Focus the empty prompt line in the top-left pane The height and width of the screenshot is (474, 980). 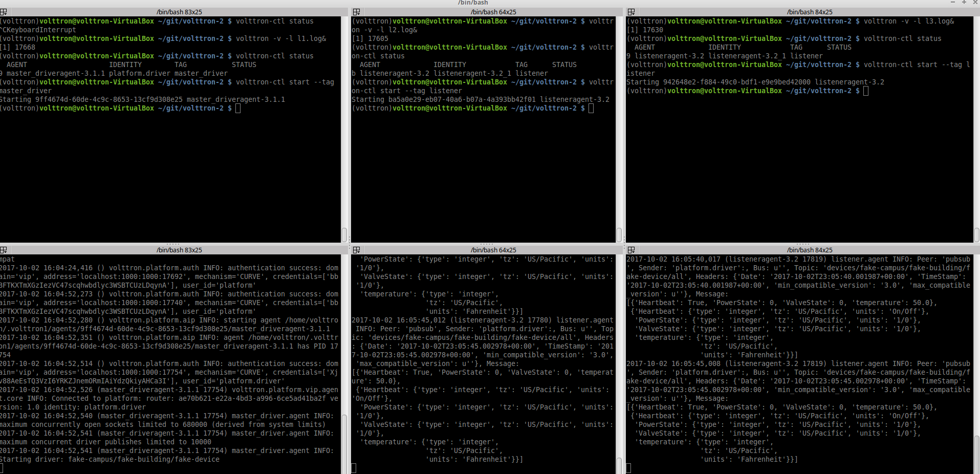point(120,108)
